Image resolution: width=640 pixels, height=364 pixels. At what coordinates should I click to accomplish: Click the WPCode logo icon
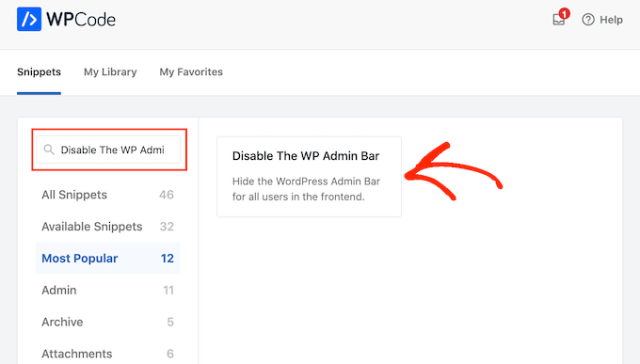(x=29, y=19)
